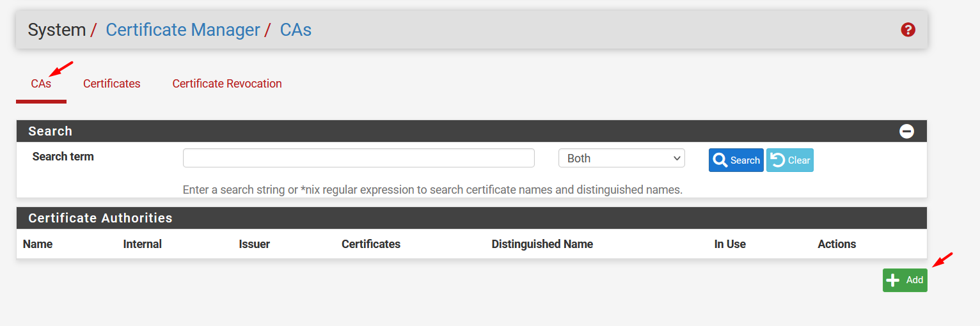Add a new Certificate Authority
Screen dimensions: 980x326
[905, 280]
